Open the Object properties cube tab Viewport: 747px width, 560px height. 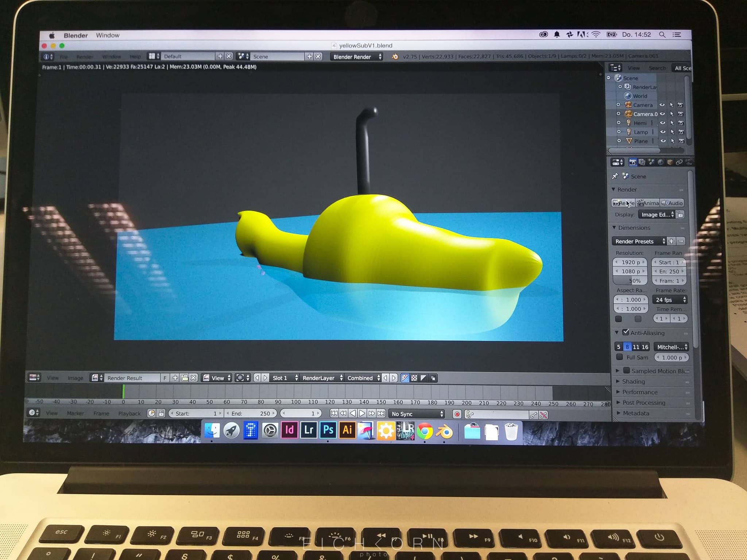670,162
